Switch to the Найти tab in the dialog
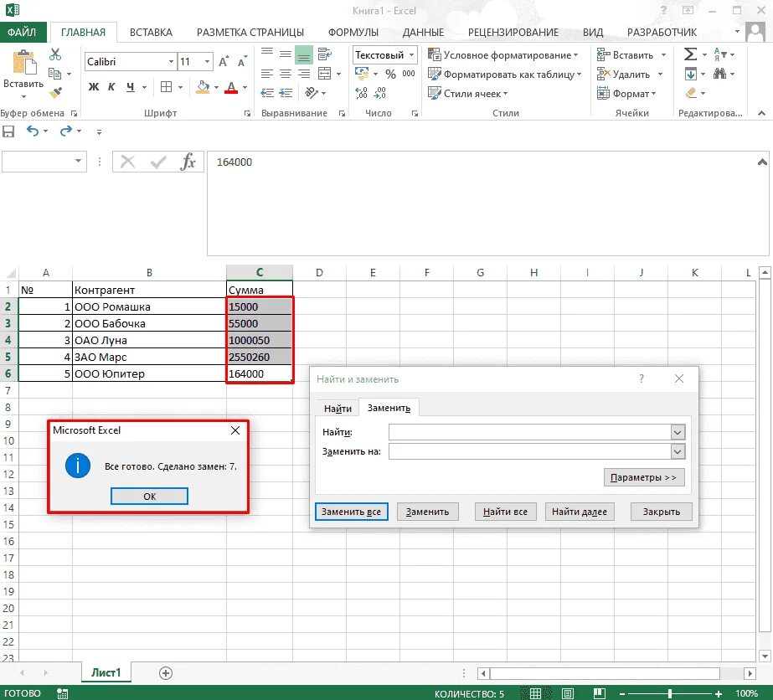 pyautogui.click(x=338, y=408)
